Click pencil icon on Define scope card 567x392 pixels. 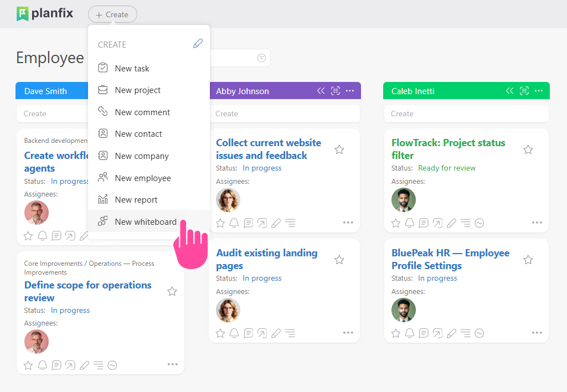click(x=84, y=365)
